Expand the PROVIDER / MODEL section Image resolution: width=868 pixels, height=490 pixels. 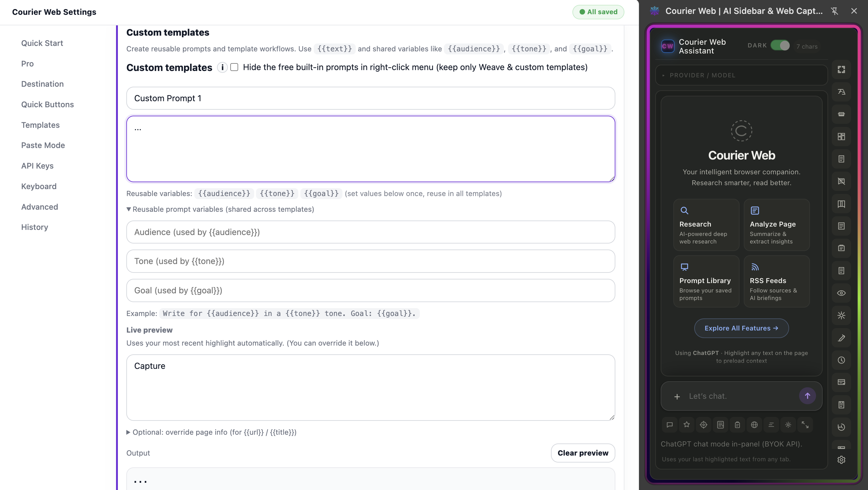click(x=702, y=75)
